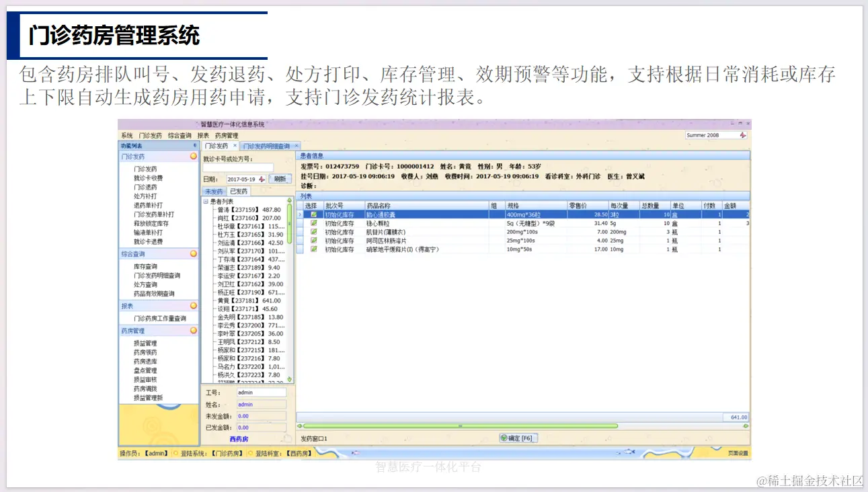
Task: Switch to the 已发药 tab
Action: 239,192
